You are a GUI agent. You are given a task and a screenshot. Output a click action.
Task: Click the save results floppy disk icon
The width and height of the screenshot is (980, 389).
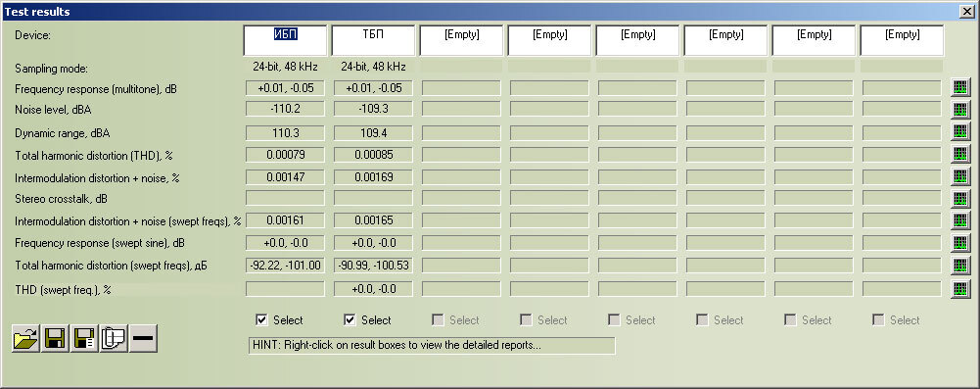[x=55, y=338]
